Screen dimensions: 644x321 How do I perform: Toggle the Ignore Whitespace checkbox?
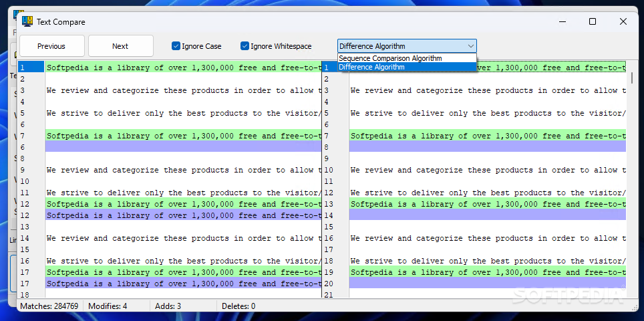[245, 46]
